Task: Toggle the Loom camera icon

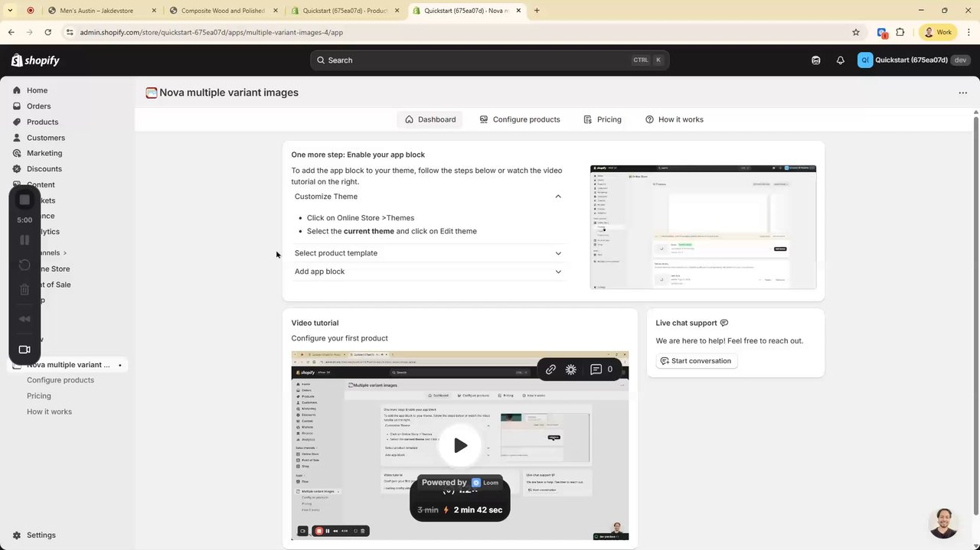Action: click(x=24, y=350)
